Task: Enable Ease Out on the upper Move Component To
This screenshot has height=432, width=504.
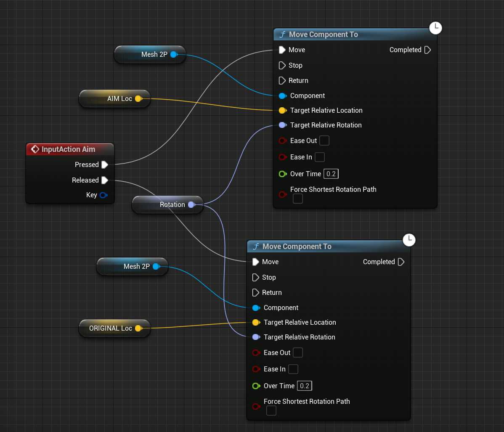Action: tap(324, 140)
